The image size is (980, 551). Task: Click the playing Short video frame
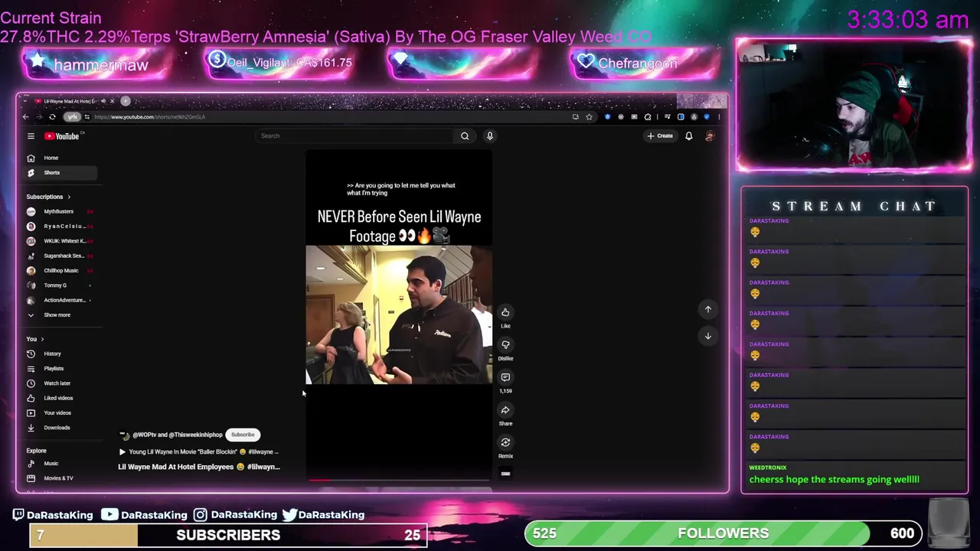pyautogui.click(x=399, y=315)
